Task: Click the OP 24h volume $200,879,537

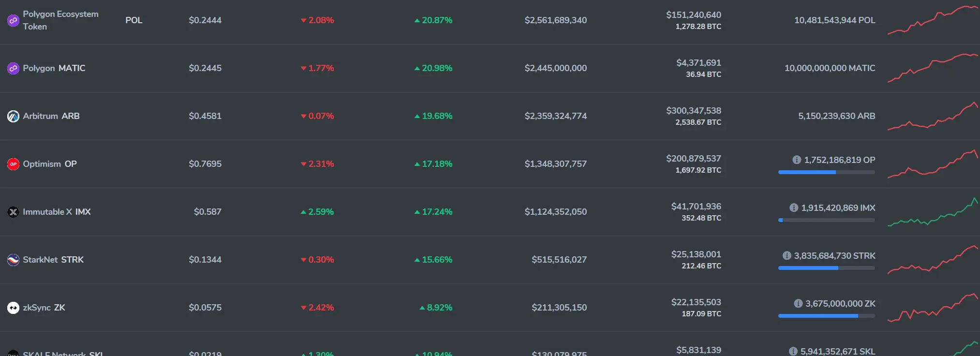Action: 694,159
